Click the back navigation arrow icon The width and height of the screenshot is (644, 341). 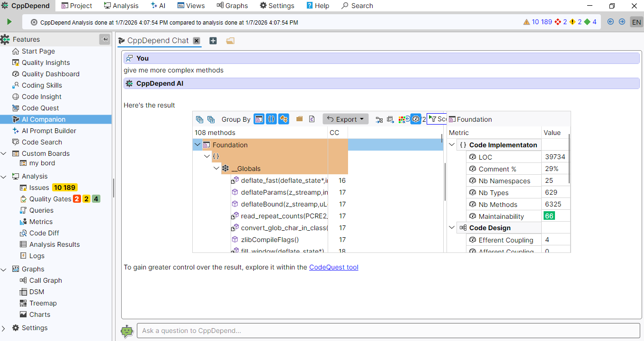click(x=610, y=22)
